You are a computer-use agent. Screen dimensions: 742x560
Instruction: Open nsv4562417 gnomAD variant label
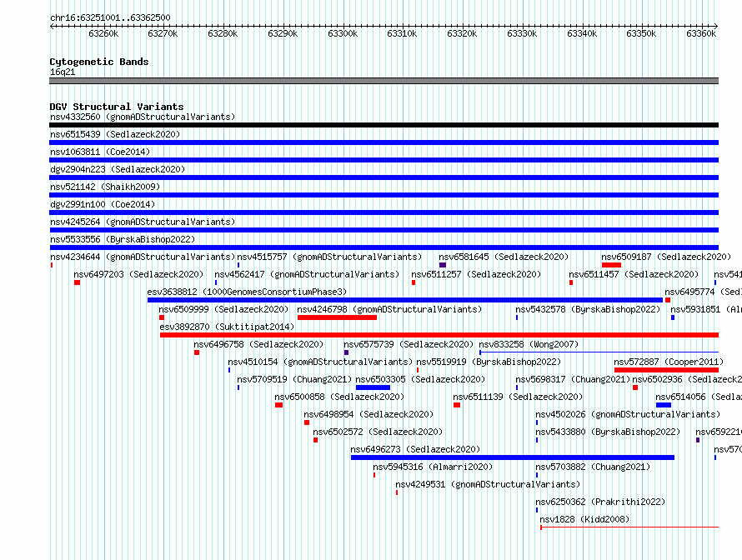pos(307,274)
